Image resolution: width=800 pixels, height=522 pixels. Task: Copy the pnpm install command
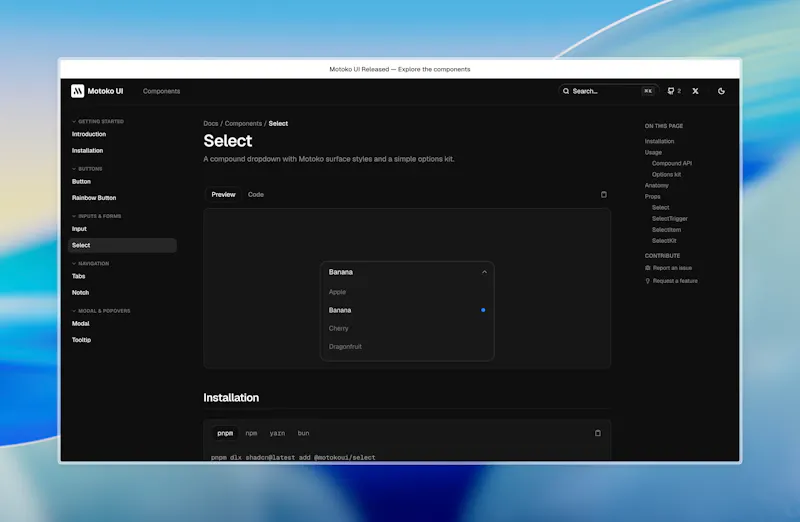(x=597, y=433)
